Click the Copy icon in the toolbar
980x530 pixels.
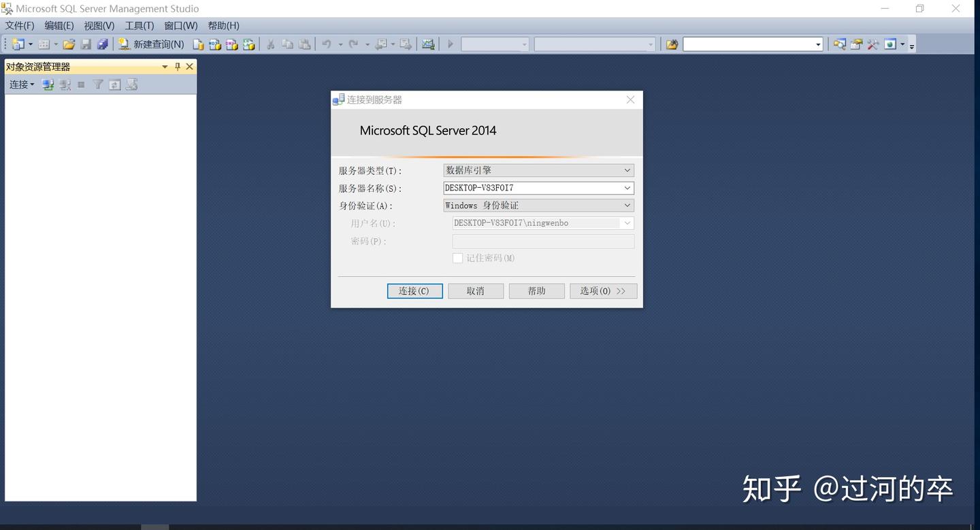coord(287,44)
